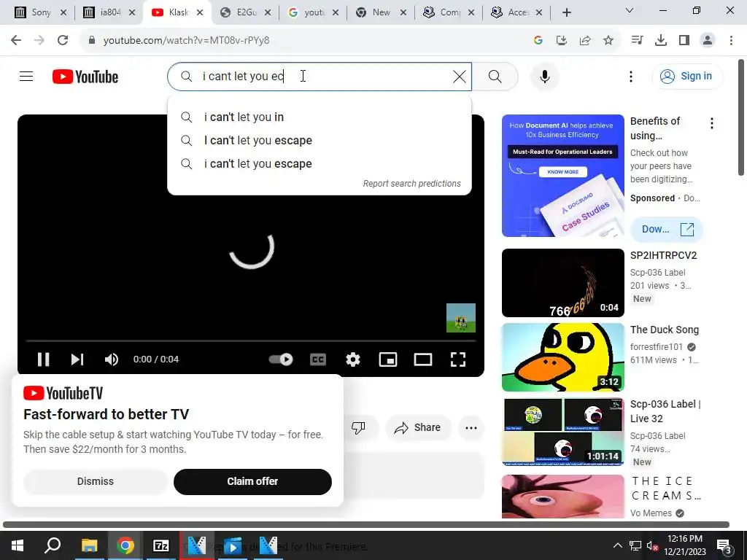Go back in browser history
The width and height of the screenshot is (747, 560).
click(16, 41)
